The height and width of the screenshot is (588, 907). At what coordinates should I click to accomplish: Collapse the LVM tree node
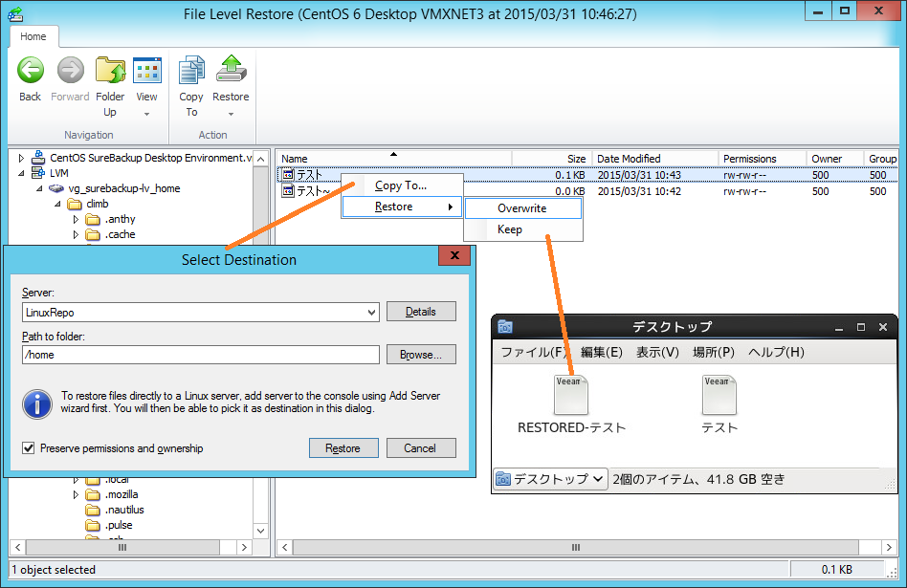21,173
